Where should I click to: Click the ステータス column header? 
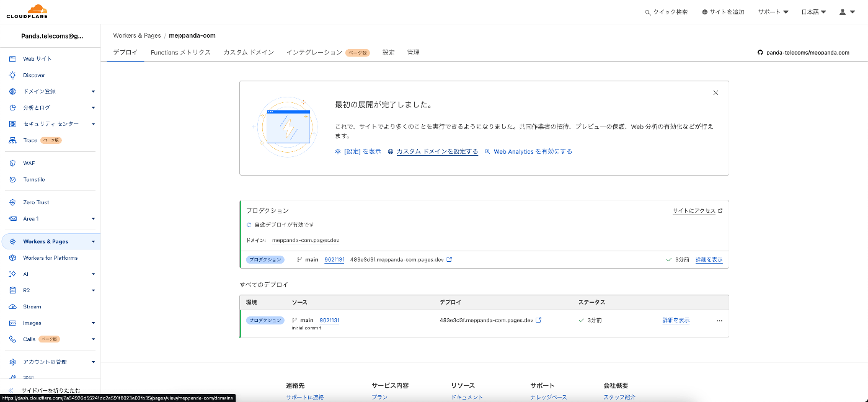[591, 302]
